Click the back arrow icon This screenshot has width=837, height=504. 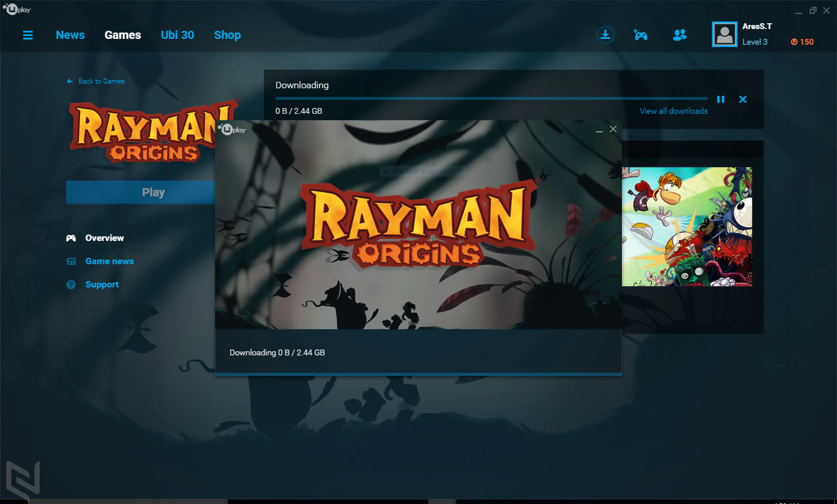pos(70,81)
